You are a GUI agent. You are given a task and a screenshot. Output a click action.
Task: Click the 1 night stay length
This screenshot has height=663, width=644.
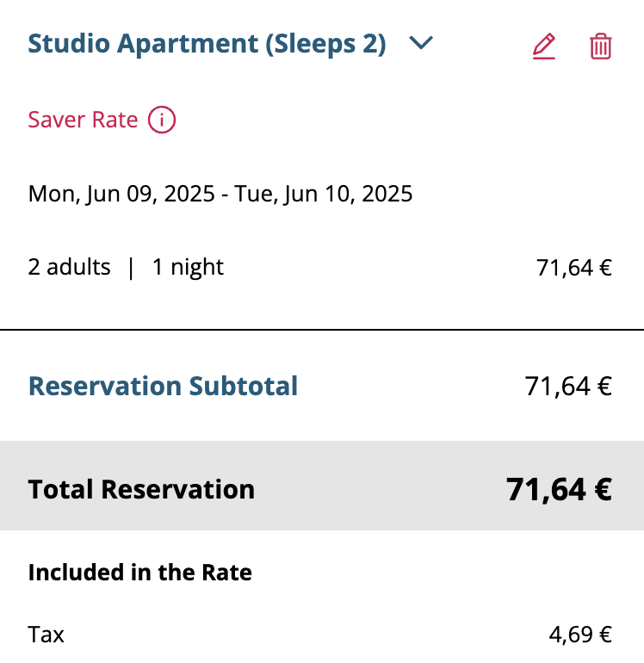coord(188,267)
